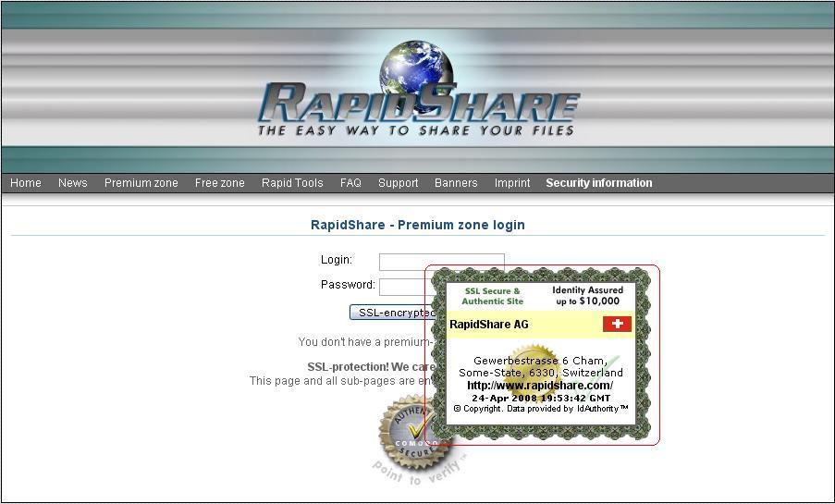The image size is (835, 504).
Task: Click the 'THE EASY WAY TO SHARE YOUR FILES' tagline
Action: 416,130
